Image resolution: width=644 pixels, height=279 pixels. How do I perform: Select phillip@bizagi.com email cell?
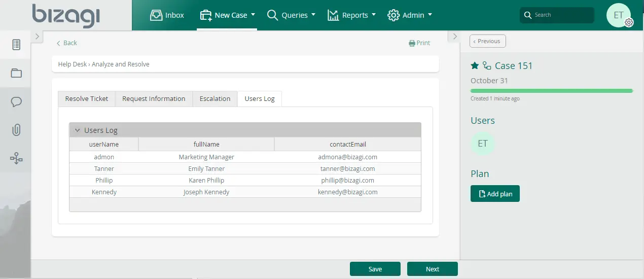tap(348, 181)
